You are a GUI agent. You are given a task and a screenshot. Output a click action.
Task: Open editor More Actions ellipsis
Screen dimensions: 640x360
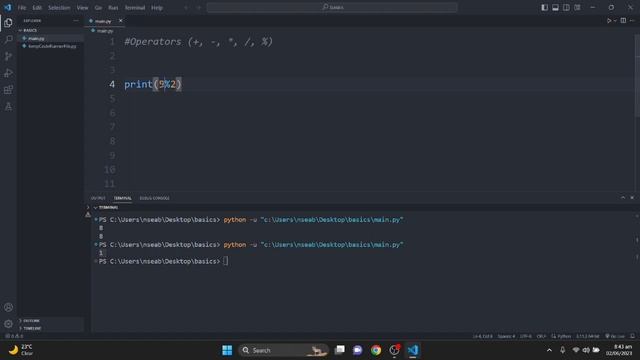[x=632, y=20]
